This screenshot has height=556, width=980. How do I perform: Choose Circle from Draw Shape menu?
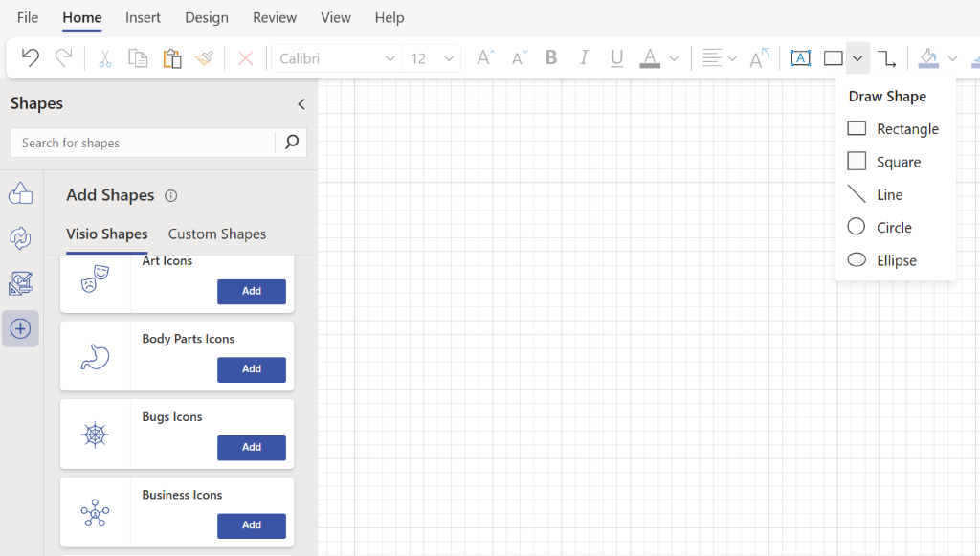point(895,228)
